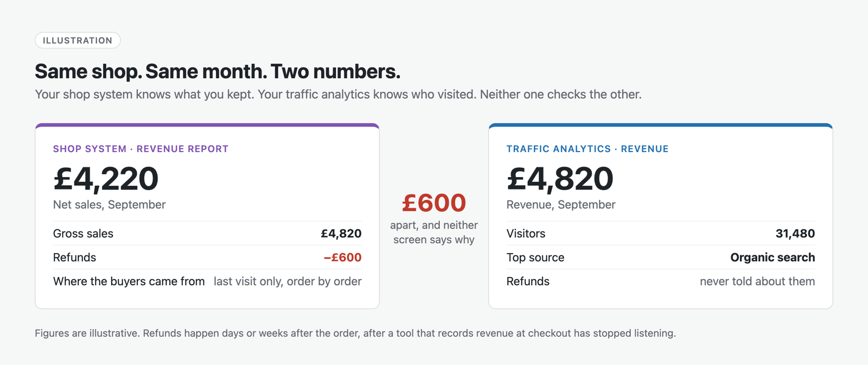The width and height of the screenshot is (868, 365).
Task: Click the £4,820 gross sales value
Action: coord(341,234)
